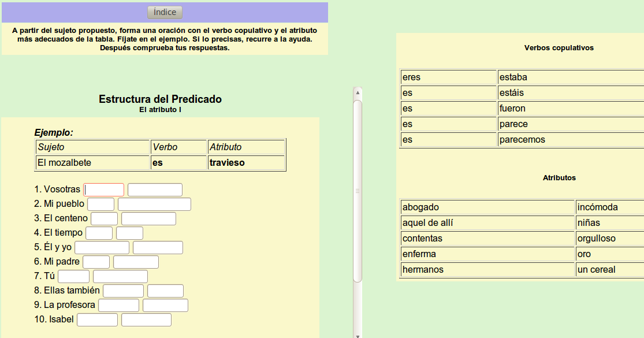Click the verb field next to Él y nosotros
The width and height of the screenshot is (644, 338).
102,247
